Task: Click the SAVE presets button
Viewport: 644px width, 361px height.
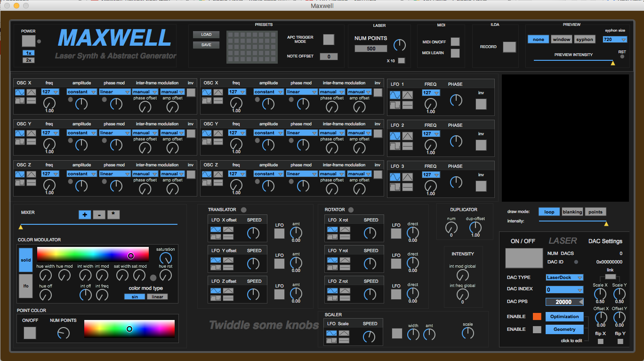Action: click(206, 45)
